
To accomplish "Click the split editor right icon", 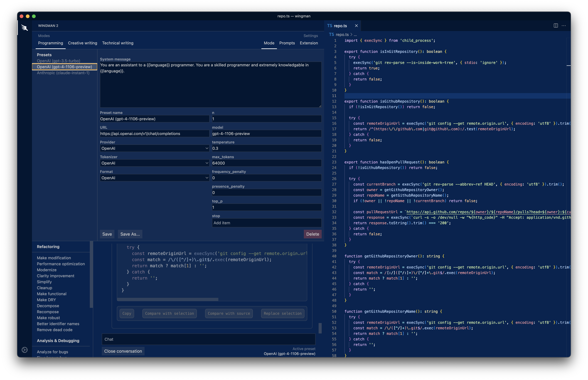I will tap(556, 26).
